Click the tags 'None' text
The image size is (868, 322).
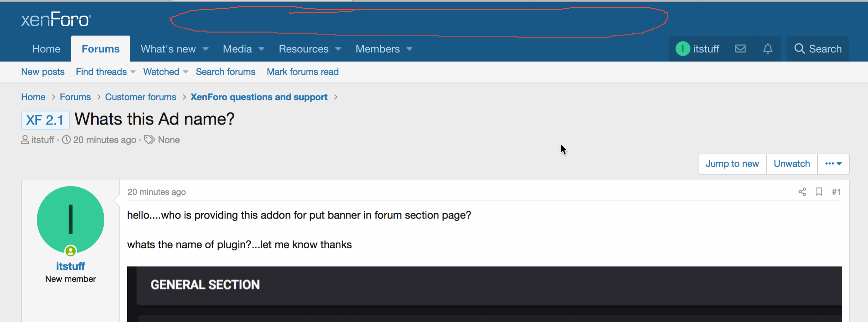[x=169, y=140]
